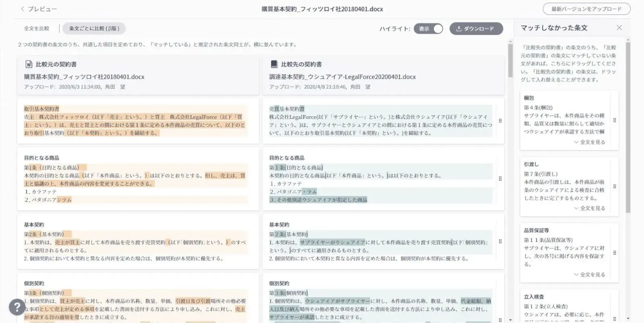The height and width of the screenshot is (323, 644).
Task: Click highlighted 取引基本契約書 title in left card
Action: click(41, 109)
